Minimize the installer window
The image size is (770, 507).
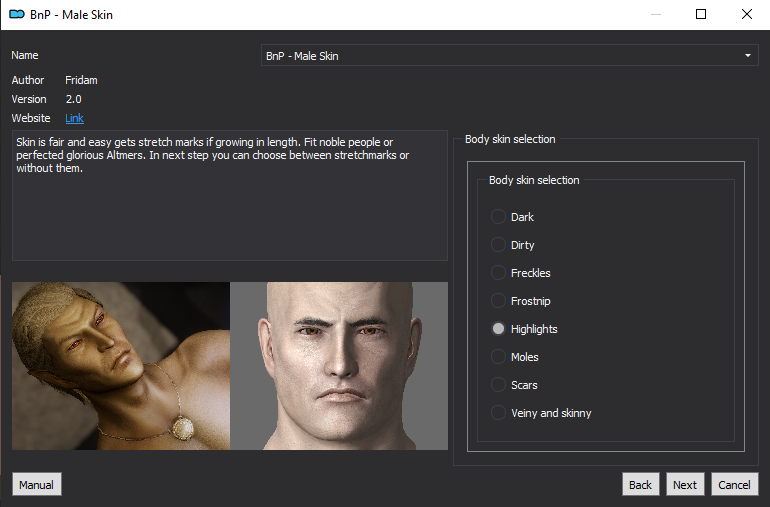656,14
